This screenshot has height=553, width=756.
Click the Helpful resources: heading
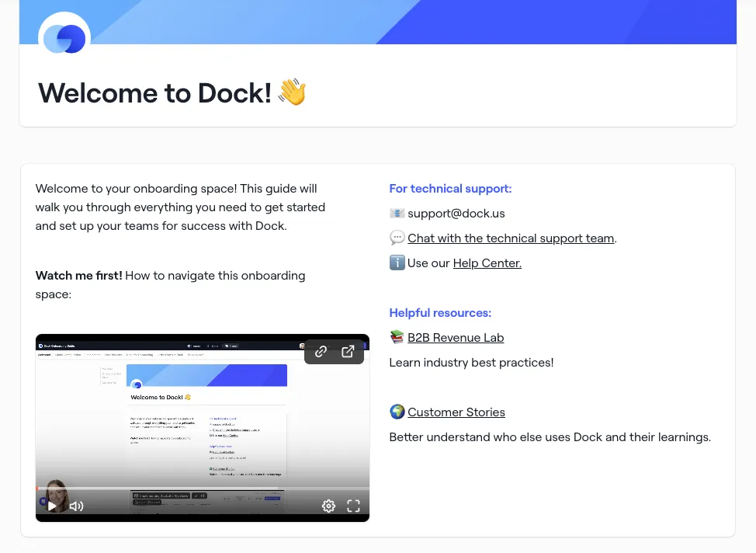click(x=440, y=313)
